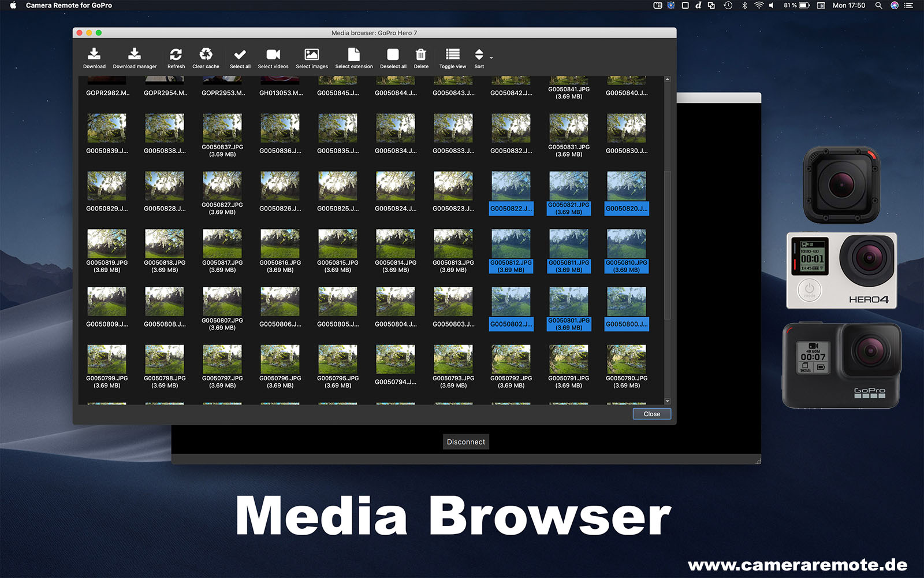Close the media browser with Close button

[652, 414]
